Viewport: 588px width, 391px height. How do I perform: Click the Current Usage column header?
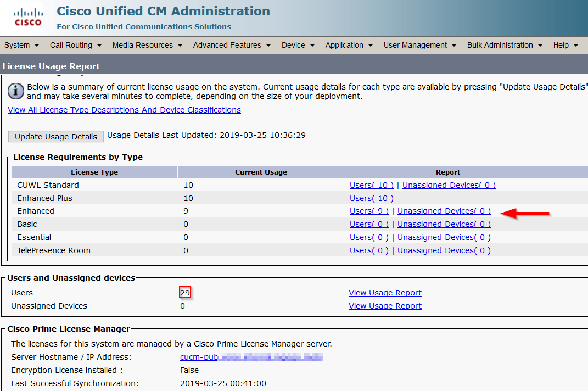(261, 172)
